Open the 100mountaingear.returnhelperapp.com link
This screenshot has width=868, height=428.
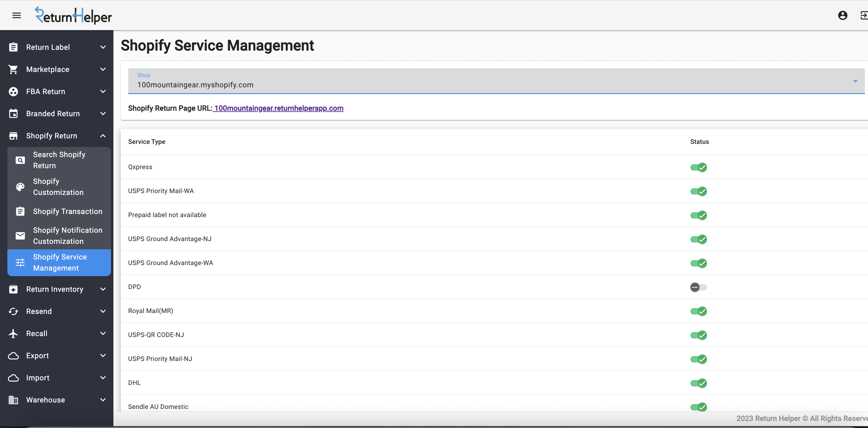(278, 108)
